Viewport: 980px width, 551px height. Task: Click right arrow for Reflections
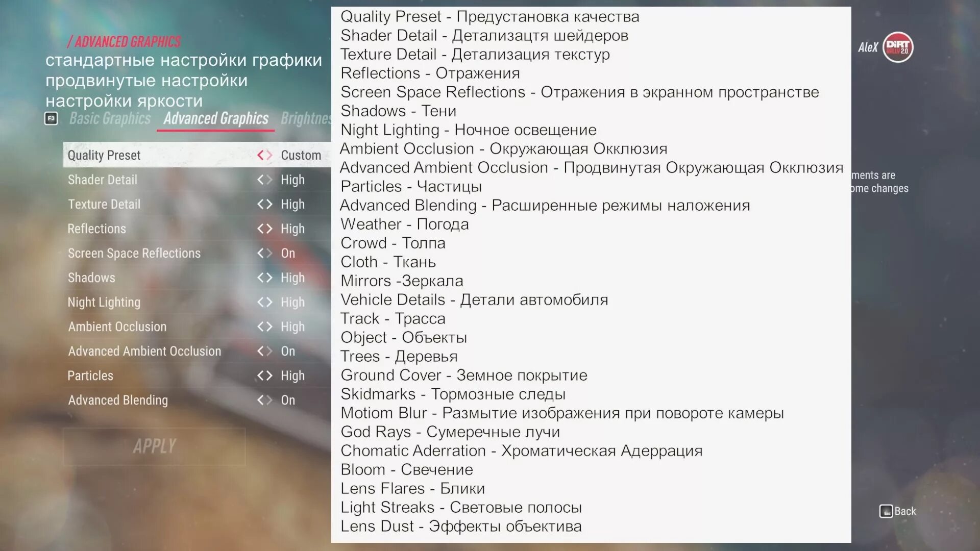point(269,229)
